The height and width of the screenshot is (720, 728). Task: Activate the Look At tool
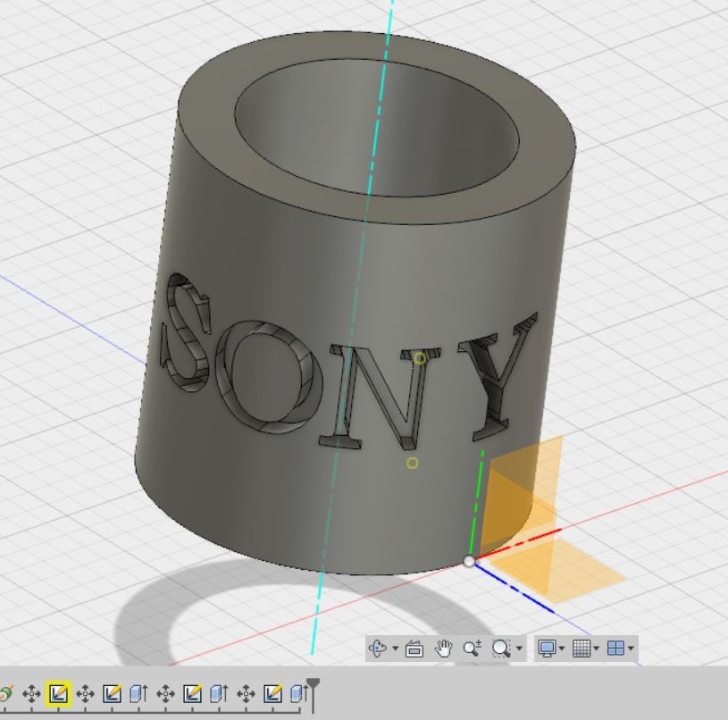[x=414, y=648]
